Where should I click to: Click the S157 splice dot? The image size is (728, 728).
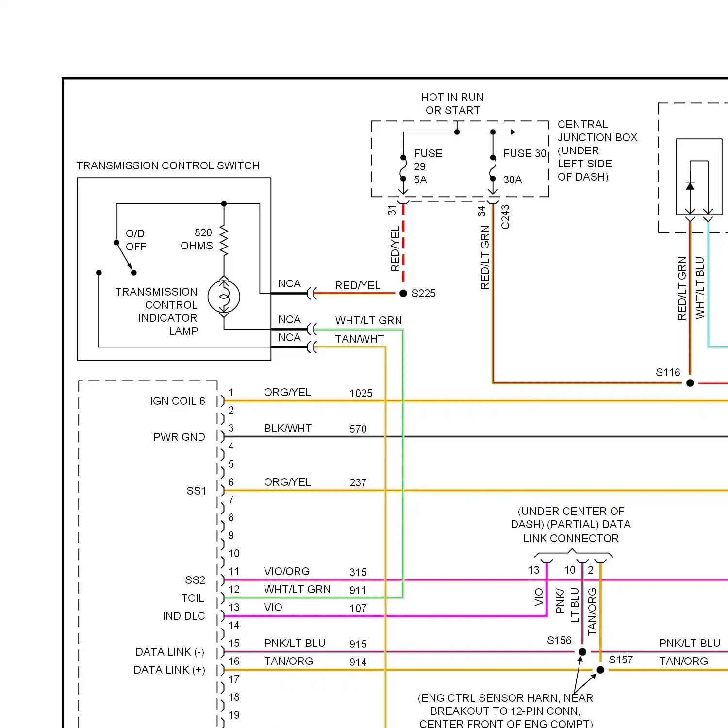point(600,670)
